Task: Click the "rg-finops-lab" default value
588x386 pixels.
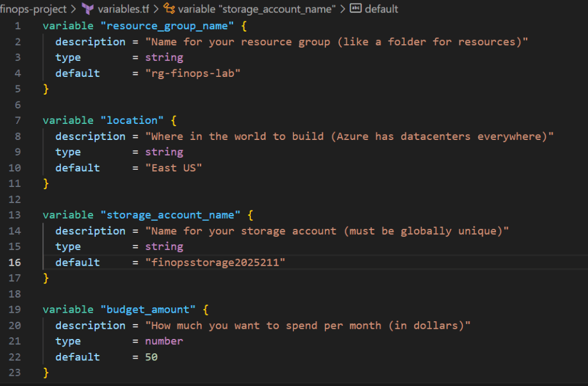Action: 192,73
